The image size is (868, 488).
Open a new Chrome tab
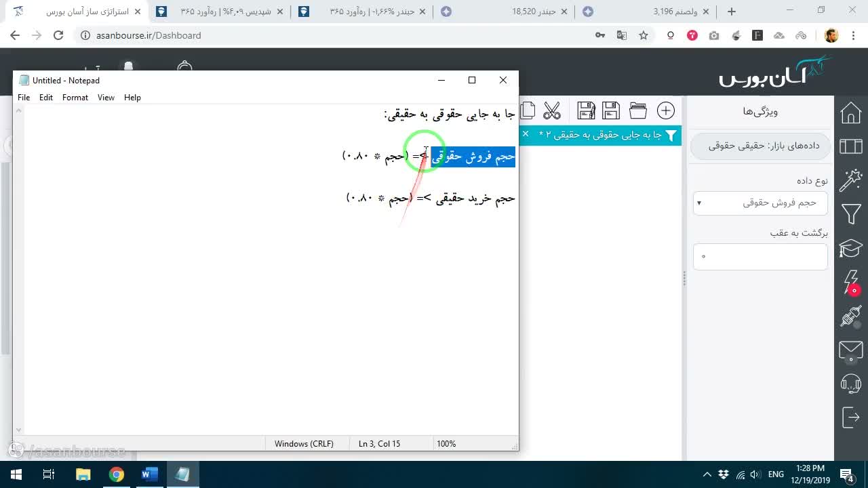(x=732, y=12)
